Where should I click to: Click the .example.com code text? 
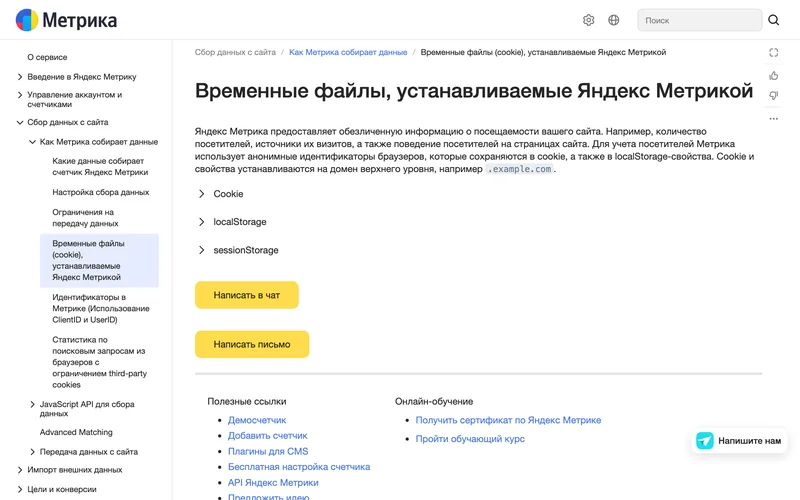click(x=519, y=169)
